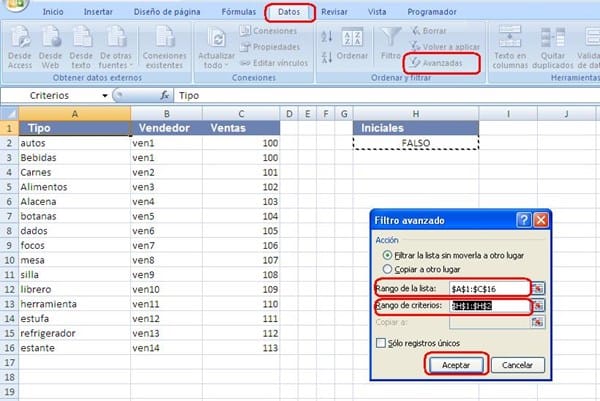This screenshot has width=600, height=401.
Task: Click the Iniciales header cell
Action: (x=416, y=128)
